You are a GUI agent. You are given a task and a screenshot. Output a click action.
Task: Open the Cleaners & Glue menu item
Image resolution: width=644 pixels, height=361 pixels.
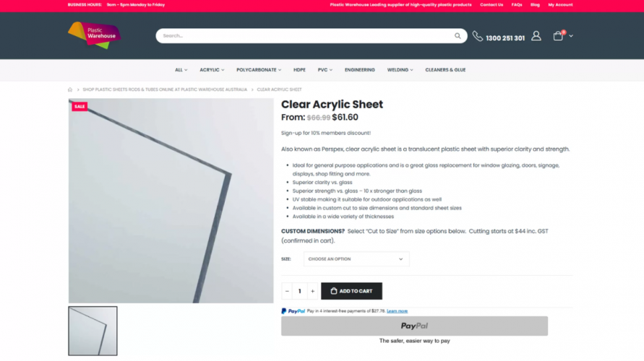coord(445,70)
